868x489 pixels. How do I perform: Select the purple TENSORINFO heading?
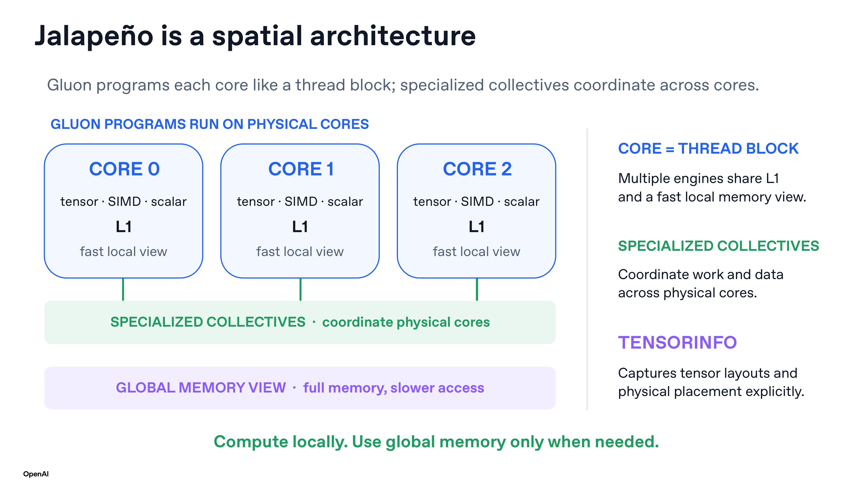click(x=678, y=342)
